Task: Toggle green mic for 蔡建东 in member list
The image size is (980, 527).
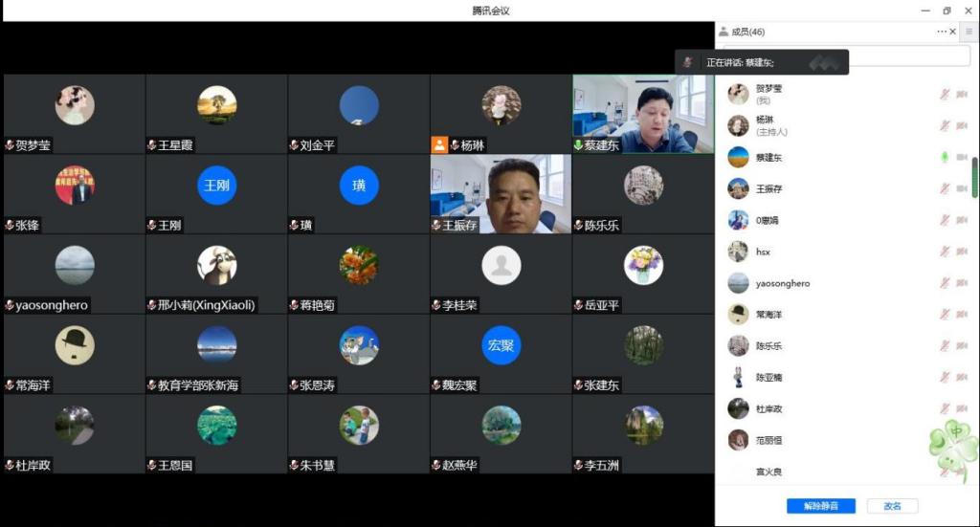Action: point(945,158)
